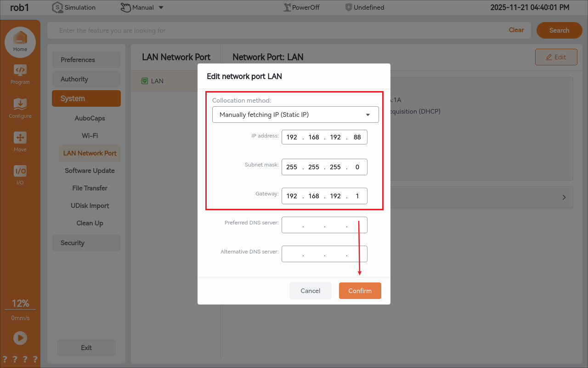
Task: Click the I/O panel icon
Action: click(x=20, y=171)
